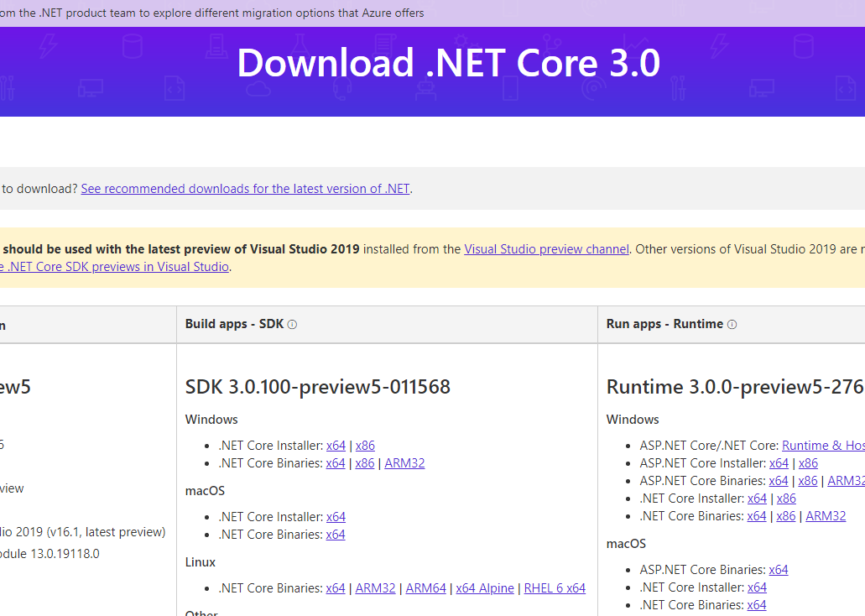This screenshot has height=616, width=865.
Task: Download SDK macOS .NET Core Binaries x64
Action: pos(336,535)
